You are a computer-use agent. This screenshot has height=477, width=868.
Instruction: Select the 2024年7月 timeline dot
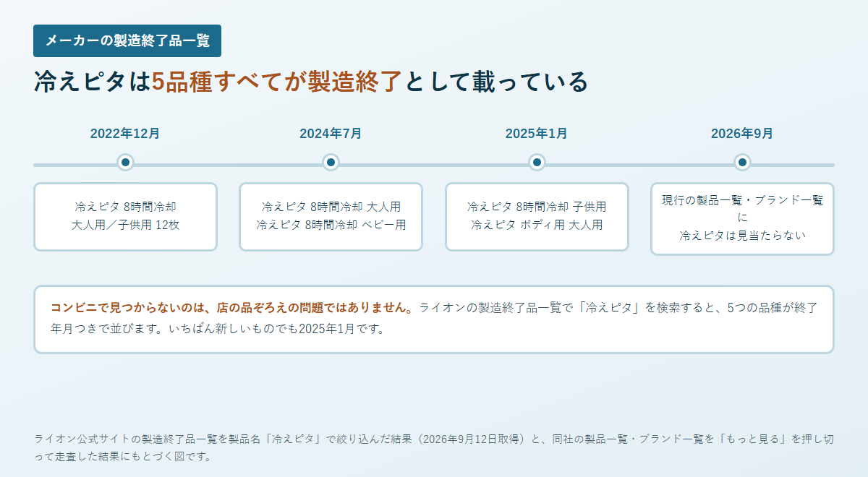331,163
